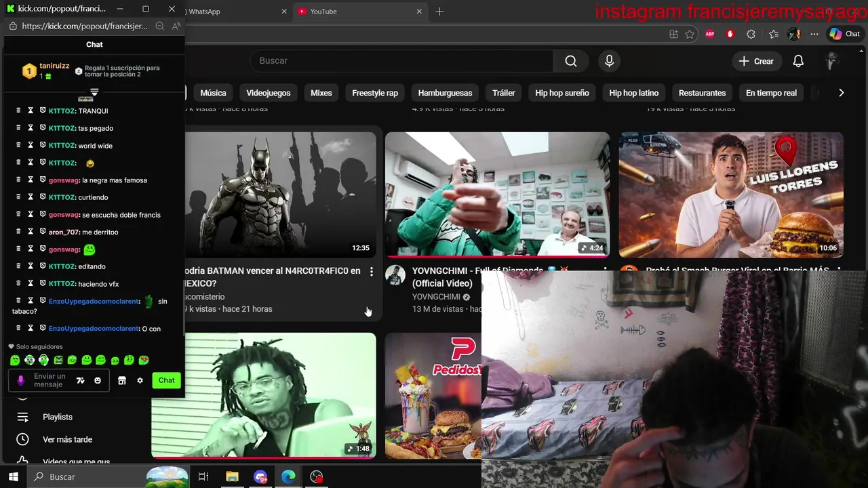
Task: Select the En tiempo real chip
Action: pos(772,93)
